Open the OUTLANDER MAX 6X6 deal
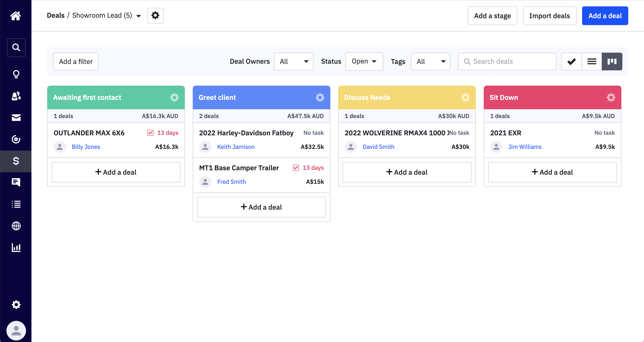Viewport: 644px width, 342px height. (89, 133)
